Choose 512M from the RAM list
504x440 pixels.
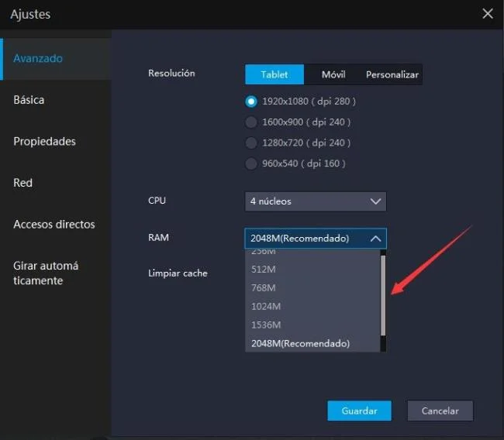[x=312, y=269]
